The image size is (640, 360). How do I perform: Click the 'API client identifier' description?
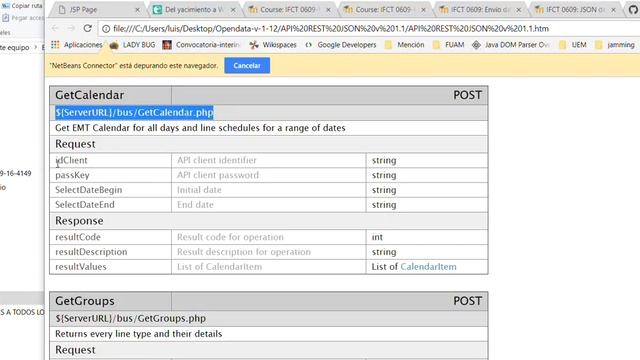click(x=217, y=160)
